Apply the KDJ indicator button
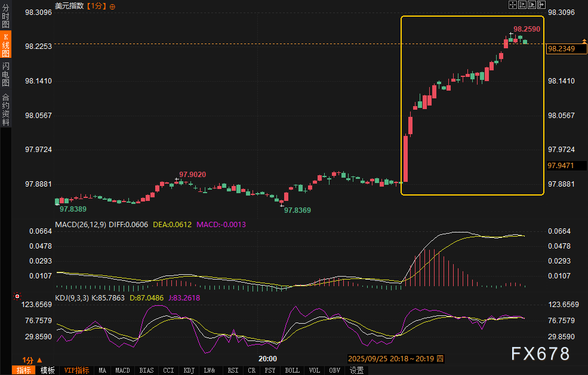Screen dimensions: 588x375 coord(189,370)
